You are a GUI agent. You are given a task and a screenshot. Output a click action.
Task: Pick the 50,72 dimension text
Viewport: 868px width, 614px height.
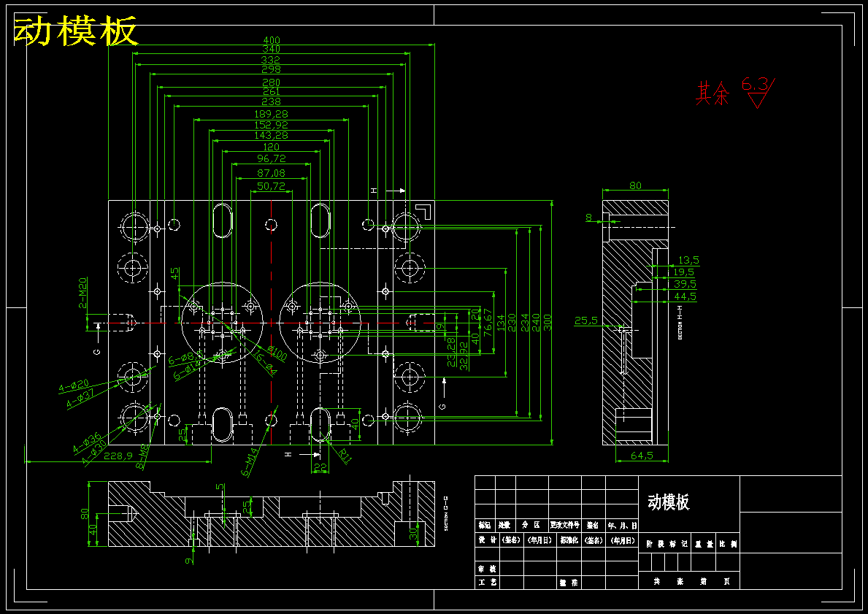(x=272, y=187)
